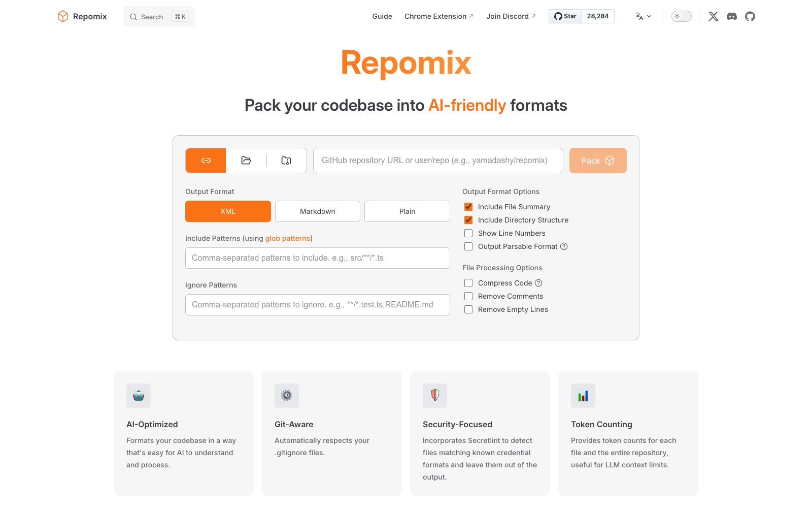Select the URL link input mode icon

point(206,161)
